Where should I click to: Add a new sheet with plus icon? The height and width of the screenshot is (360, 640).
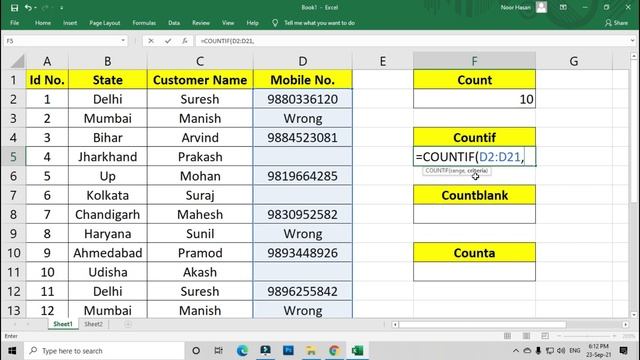tap(128, 324)
